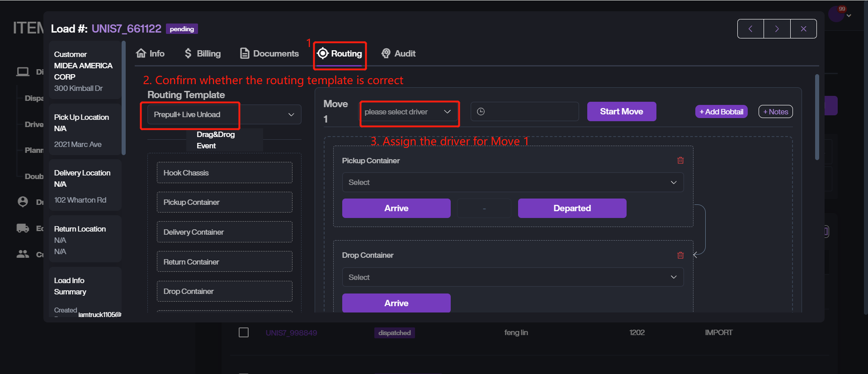
Task: Click the truck icon in the left sidebar
Action: pos(23,228)
